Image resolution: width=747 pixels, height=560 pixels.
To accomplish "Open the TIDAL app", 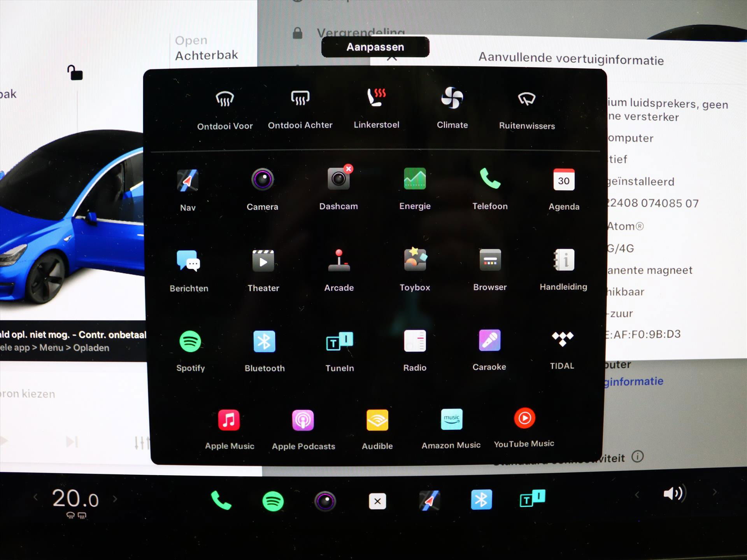I will pyautogui.click(x=562, y=350).
